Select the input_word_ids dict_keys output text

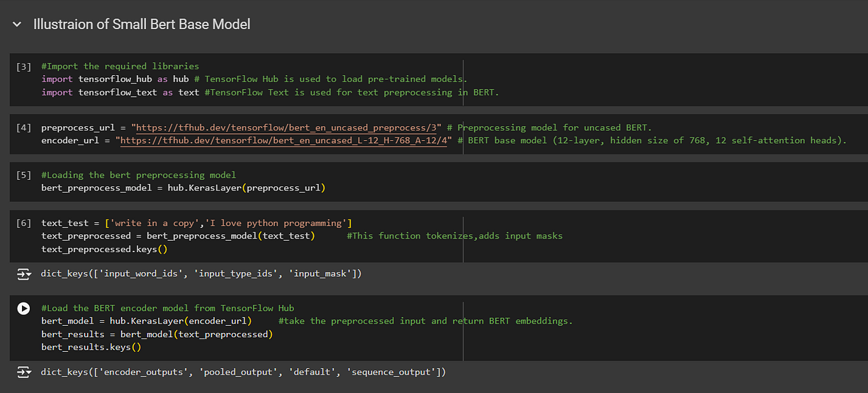201,273
